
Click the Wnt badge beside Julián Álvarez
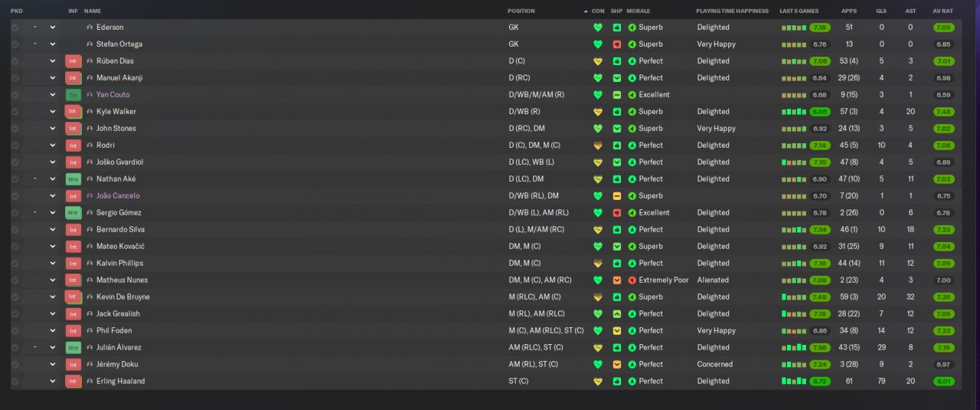73,348
